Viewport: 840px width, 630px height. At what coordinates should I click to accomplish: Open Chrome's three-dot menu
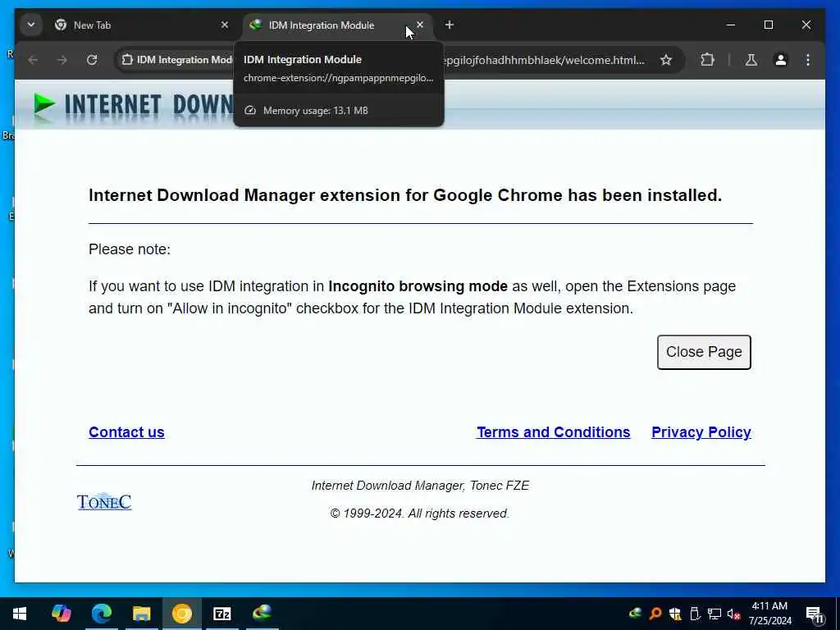(x=808, y=60)
